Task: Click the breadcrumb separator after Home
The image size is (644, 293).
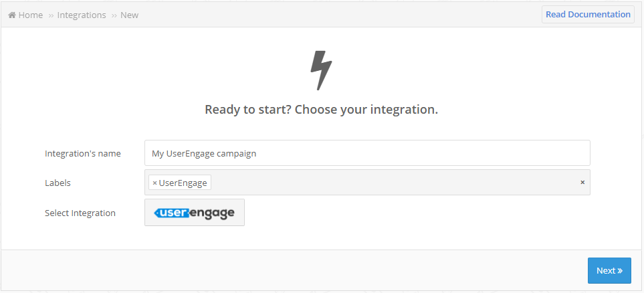Action: tap(51, 15)
